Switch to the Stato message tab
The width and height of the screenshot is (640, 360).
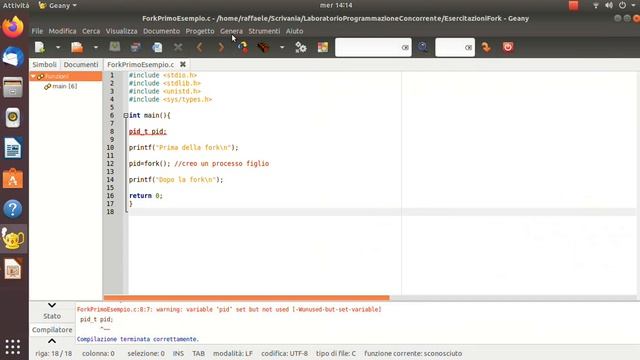click(x=52, y=316)
